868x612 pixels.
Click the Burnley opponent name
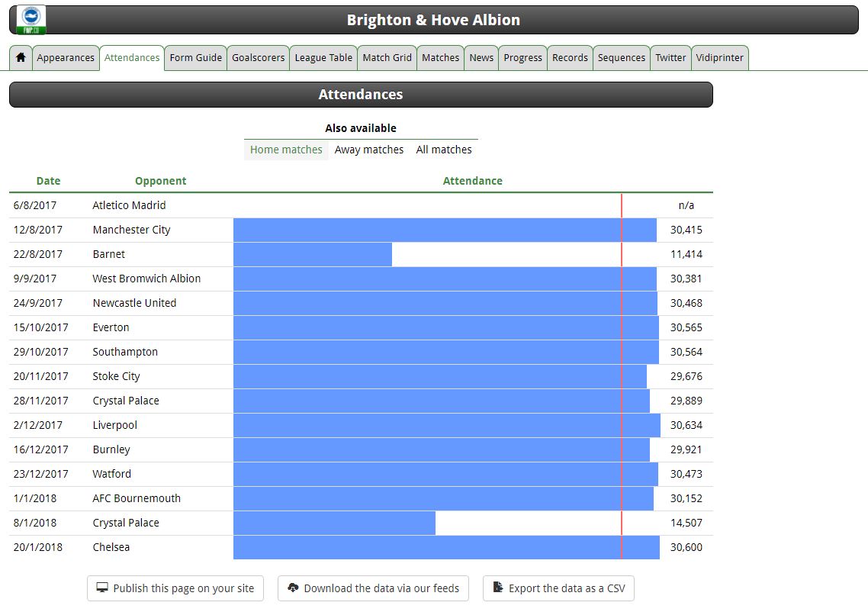click(x=111, y=449)
